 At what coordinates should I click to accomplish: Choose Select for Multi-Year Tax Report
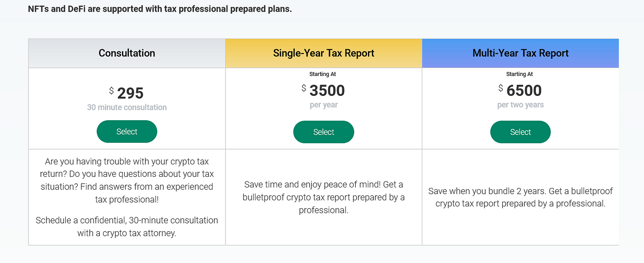tap(520, 132)
